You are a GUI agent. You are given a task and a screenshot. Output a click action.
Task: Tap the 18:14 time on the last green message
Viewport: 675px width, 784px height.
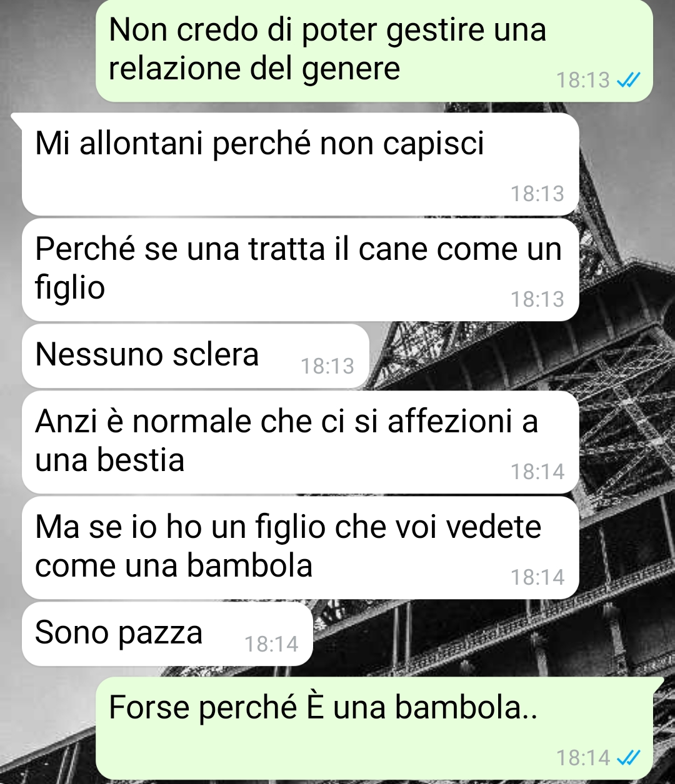pos(582,758)
